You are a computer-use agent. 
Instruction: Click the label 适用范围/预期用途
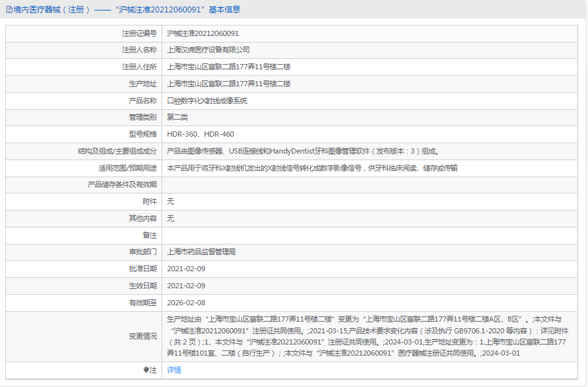[128, 168]
